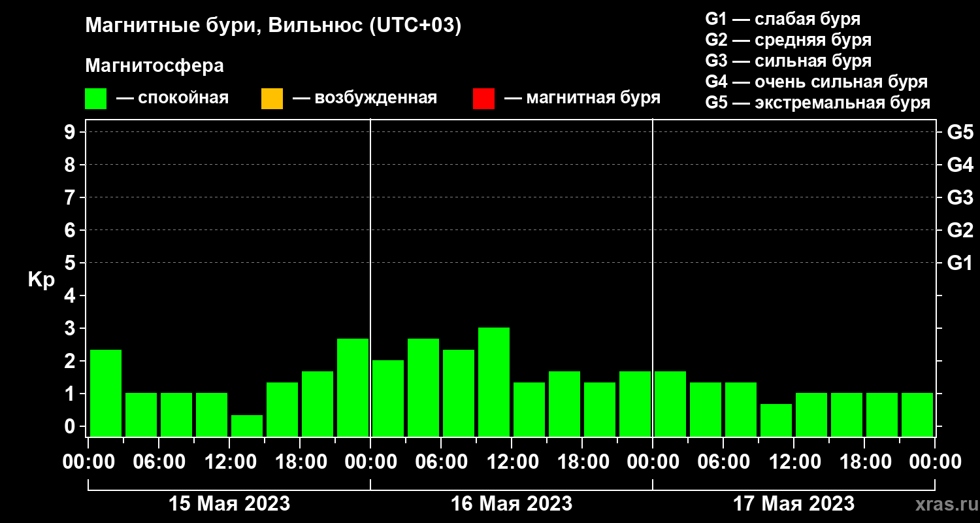
Task: Click the 16 Мая 2023 date label
Action: coord(512,504)
